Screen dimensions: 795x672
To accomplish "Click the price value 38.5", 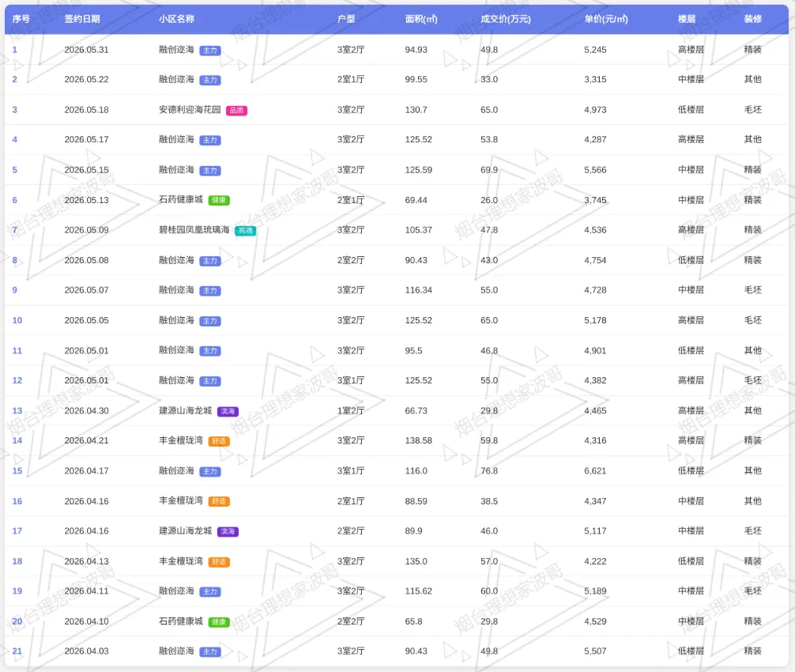I will click(489, 501).
